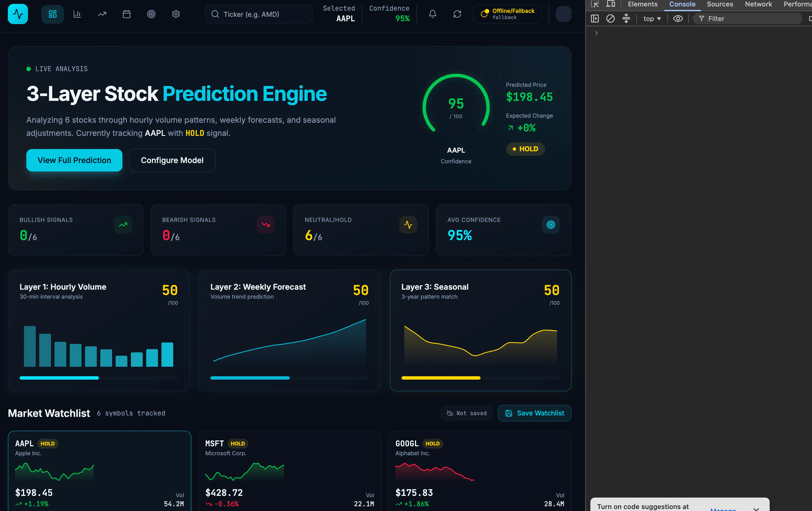Click the Layer 1 progress bar

pos(99,378)
